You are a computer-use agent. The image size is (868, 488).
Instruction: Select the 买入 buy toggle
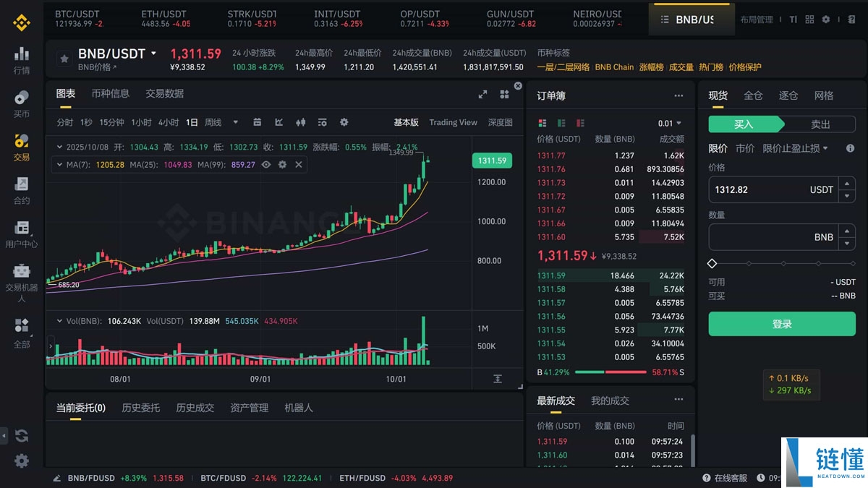(x=744, y=124)
